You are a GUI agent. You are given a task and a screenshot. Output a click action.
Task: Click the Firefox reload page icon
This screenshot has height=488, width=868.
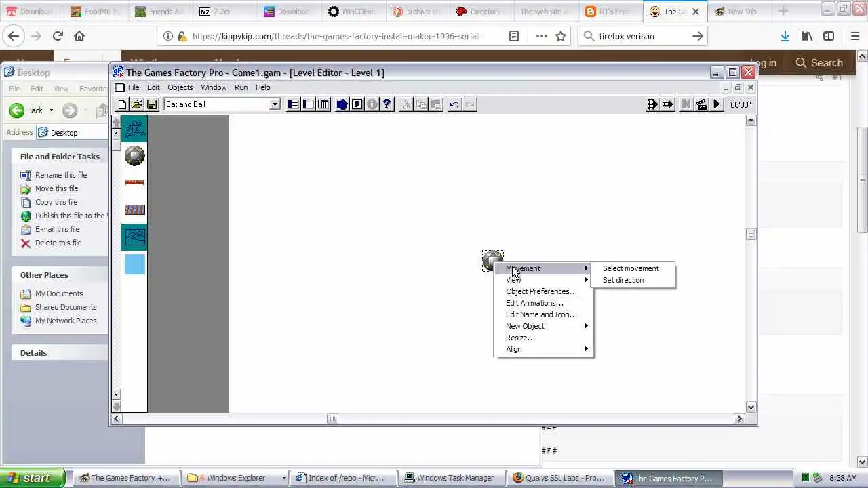click(x=58, y=36)
